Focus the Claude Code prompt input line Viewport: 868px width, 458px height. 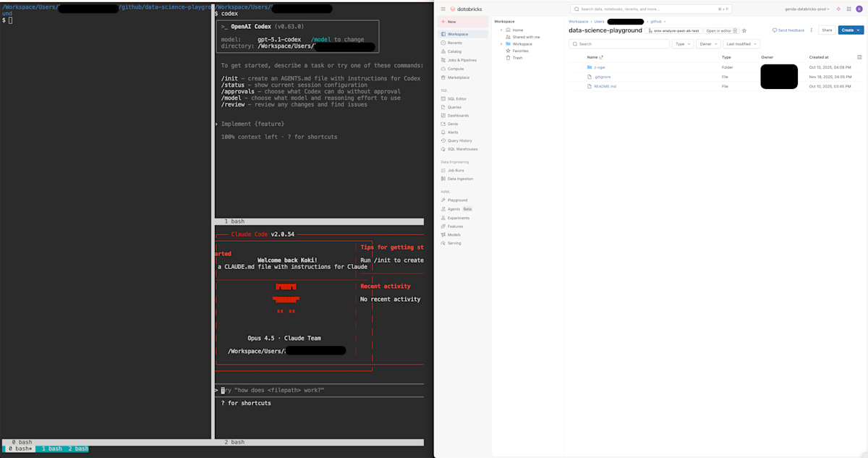320,391
